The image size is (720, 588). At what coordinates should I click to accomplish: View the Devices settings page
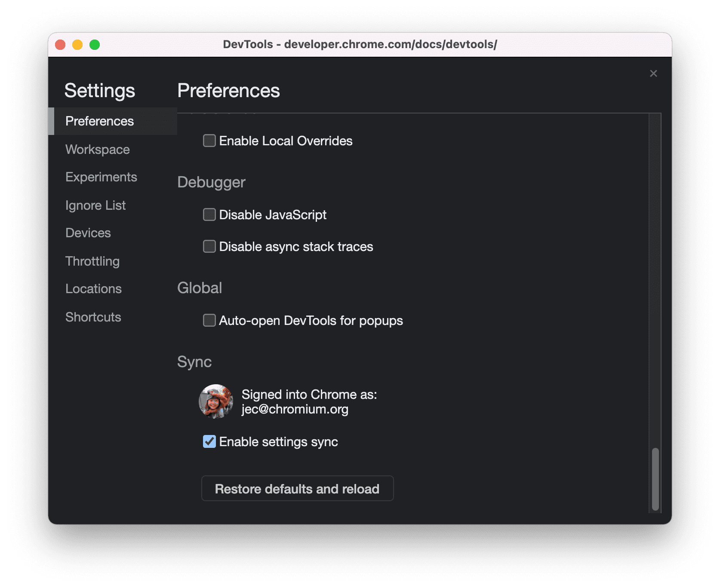(88, 233)
